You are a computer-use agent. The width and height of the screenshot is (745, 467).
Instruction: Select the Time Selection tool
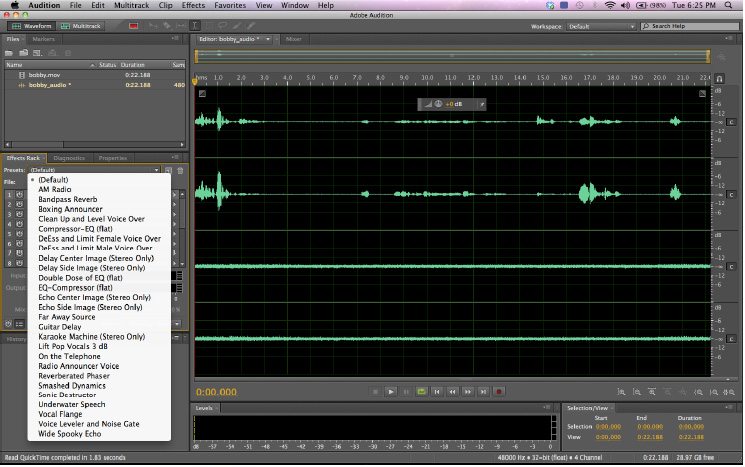click(195, 26)
